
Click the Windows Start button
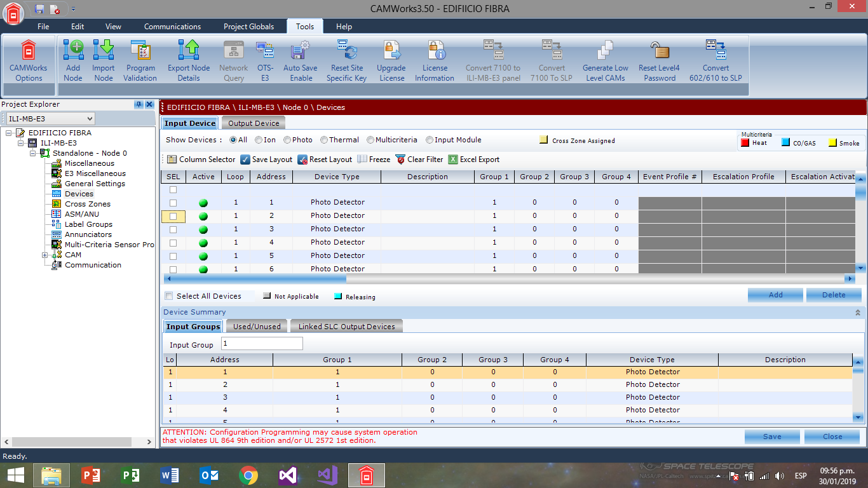[x=16, y=475]
